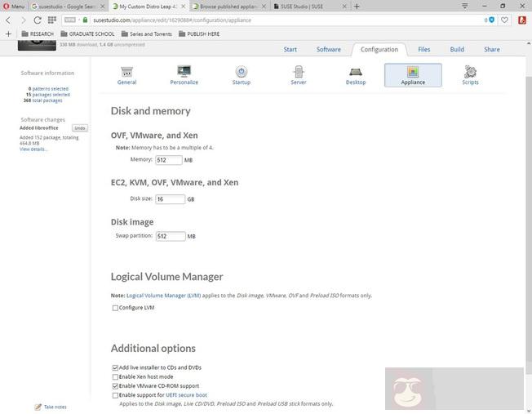Viewport: 532px width, 414px height.
Task: Open the PUBLISH HERE bookmark folder
Action: tap(199, 34)
